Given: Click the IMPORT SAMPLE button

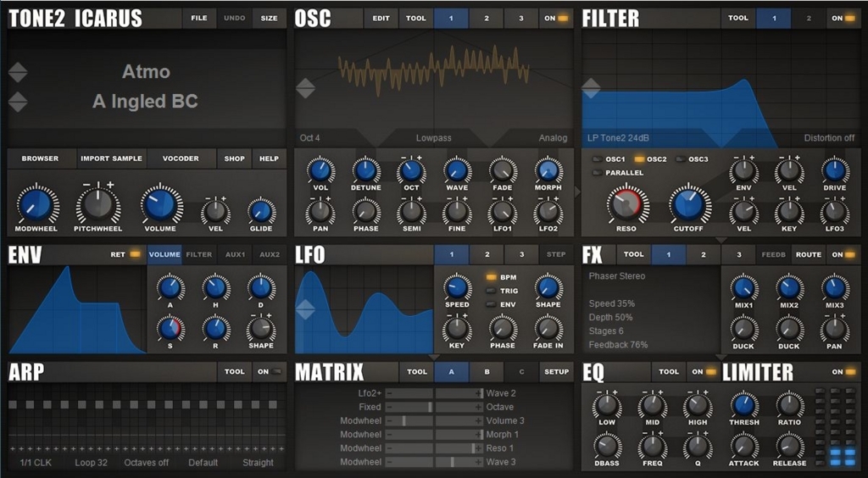Looking at the screenshot, I should [x=111, y=158].
